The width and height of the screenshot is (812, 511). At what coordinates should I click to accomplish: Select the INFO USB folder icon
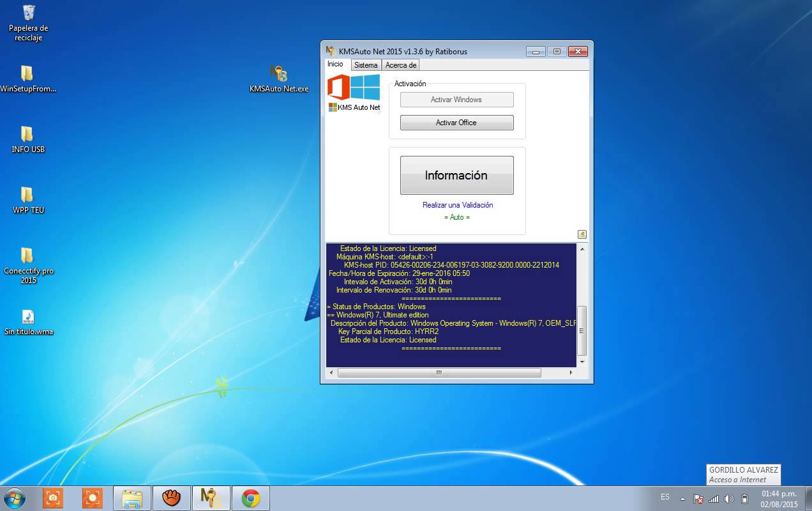point(28,140)
